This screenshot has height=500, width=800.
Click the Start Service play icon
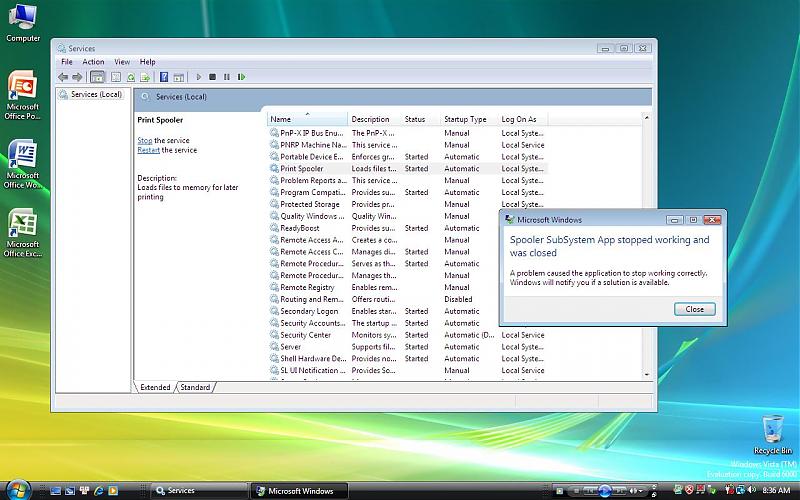coord(199,77)
